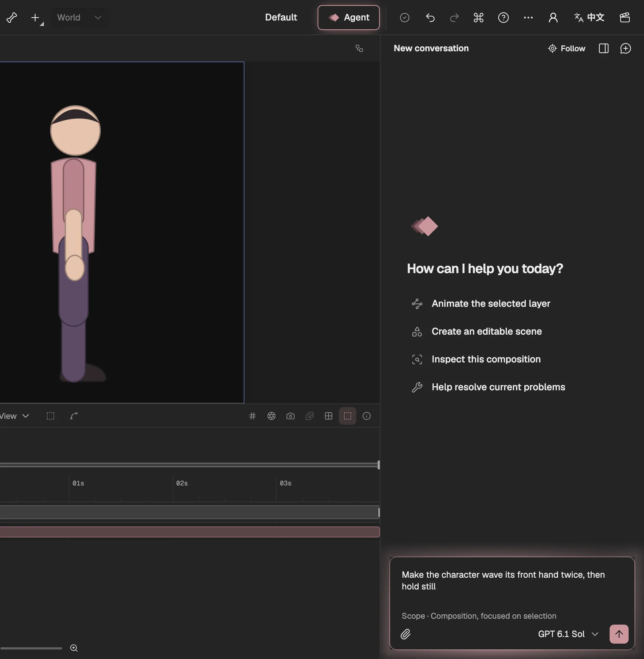Take a viewport snapshot camera icon
The image size is (644, 659).
pos(291,416)
